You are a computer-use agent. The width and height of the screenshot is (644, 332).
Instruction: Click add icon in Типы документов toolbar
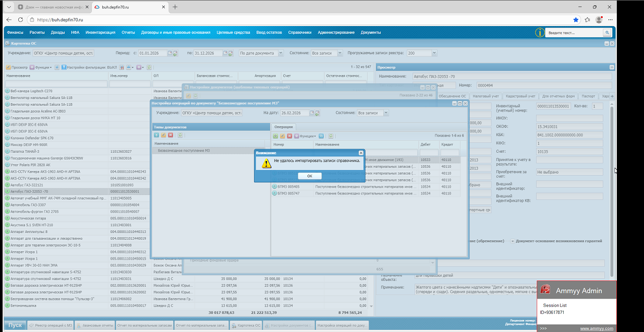156,135
